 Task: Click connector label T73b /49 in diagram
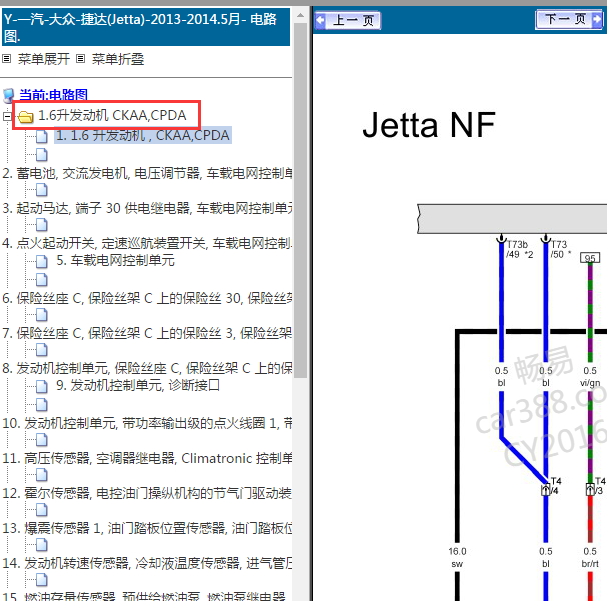click(519, 250)
